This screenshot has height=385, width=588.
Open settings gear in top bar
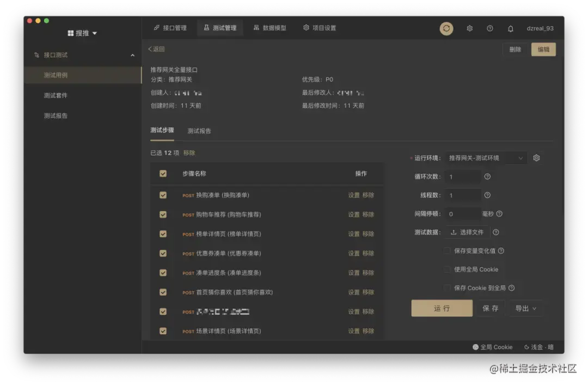point(469,28)
